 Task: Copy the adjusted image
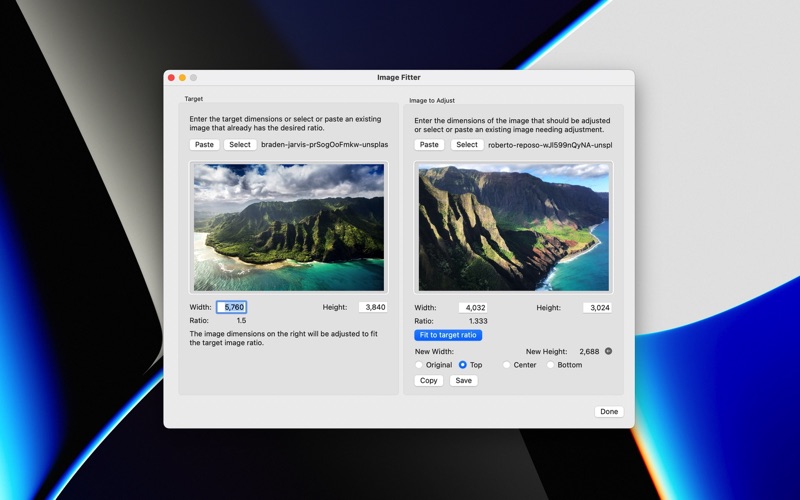coord(428,381)
